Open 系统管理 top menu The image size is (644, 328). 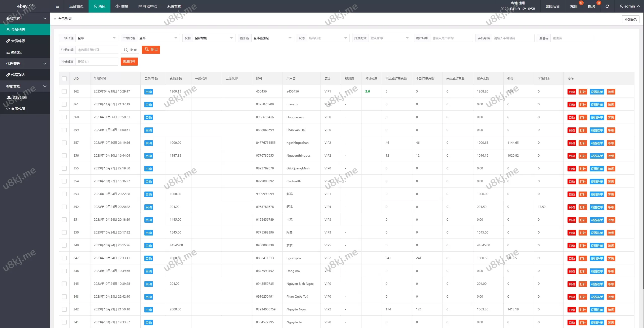174,6
